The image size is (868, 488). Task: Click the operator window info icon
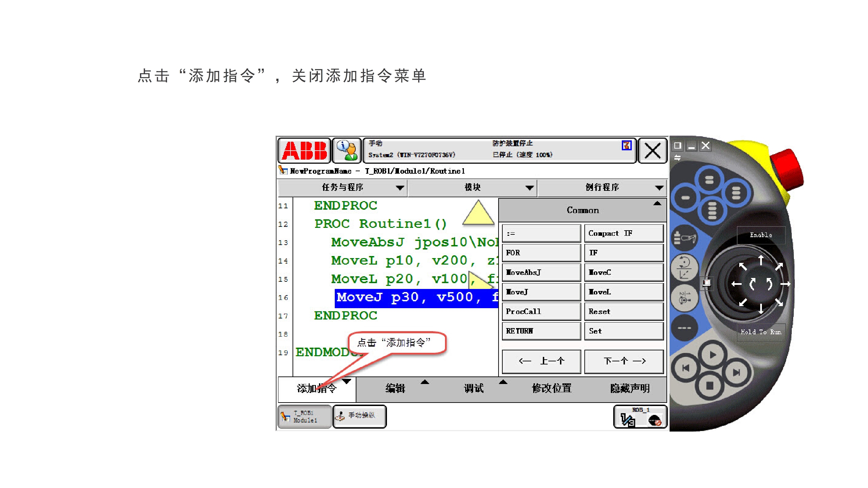(347, 151)
